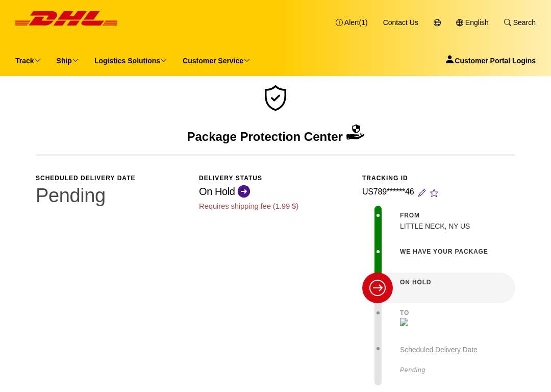Go to Customer Portal Logins
551x392 pixels.
[x=491, y=60]
